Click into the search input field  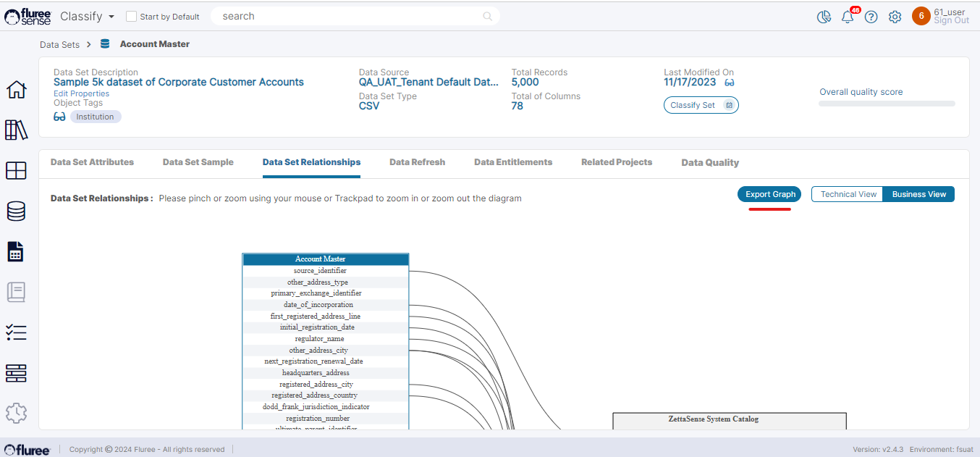347,16
